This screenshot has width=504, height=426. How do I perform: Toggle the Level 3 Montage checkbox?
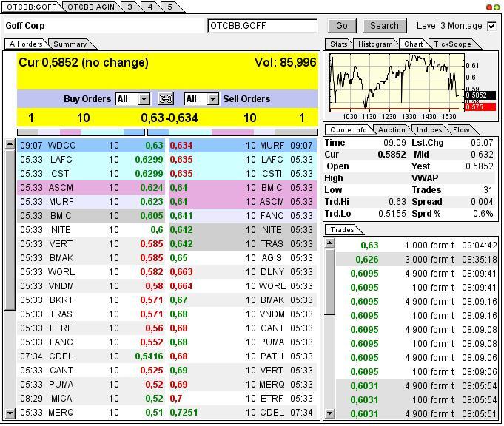point(491,26)
